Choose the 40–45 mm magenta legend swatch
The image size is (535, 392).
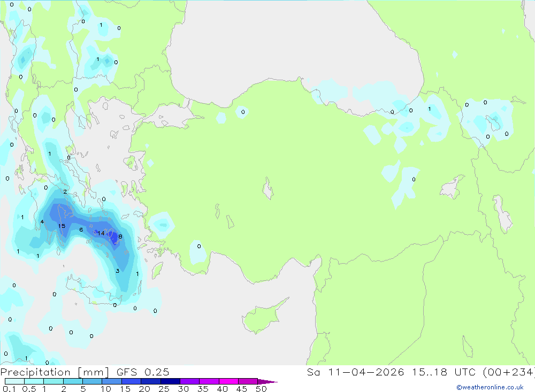[228, 381]
